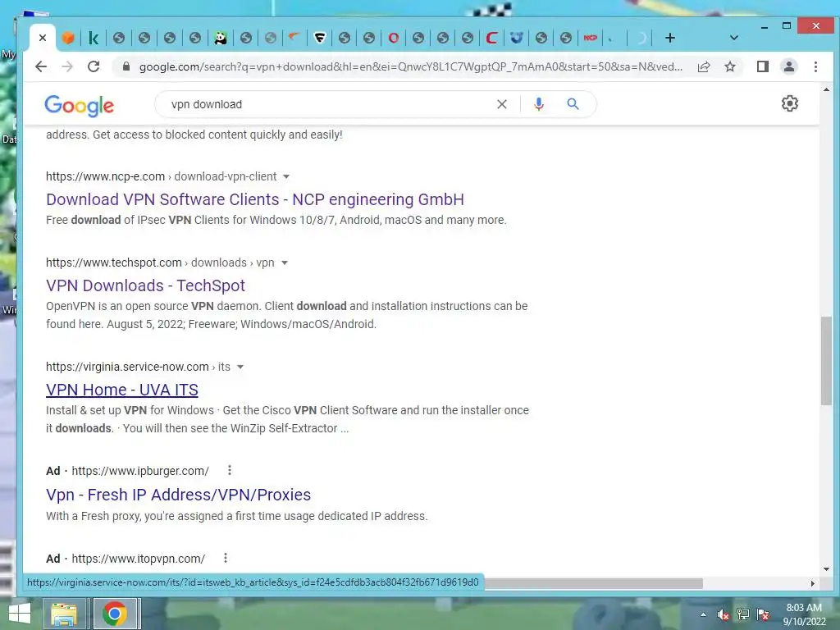
Task: Open the Windows Start menu
Action: click(x=21, y=614)
